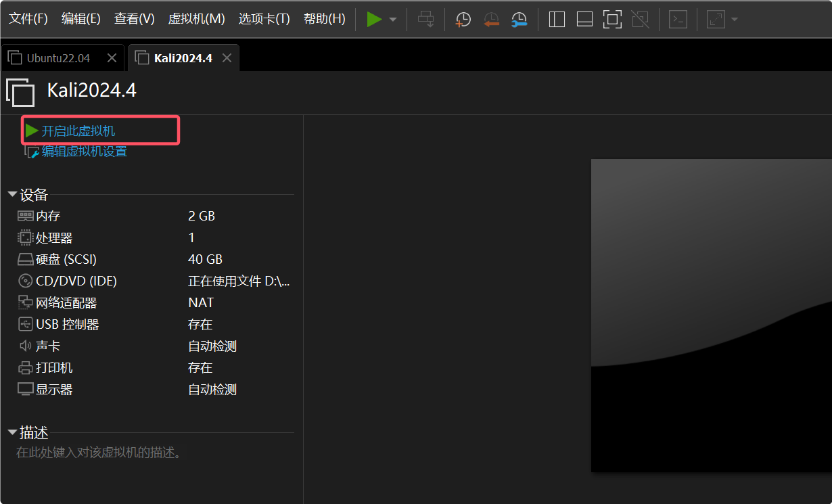Click the 声卡 speaker icon
832x504 pixels.
pos(26,346)
